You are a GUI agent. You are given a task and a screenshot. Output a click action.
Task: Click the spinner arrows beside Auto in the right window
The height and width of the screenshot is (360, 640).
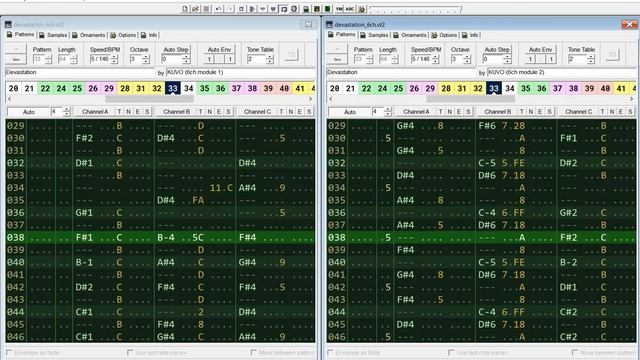388,111
